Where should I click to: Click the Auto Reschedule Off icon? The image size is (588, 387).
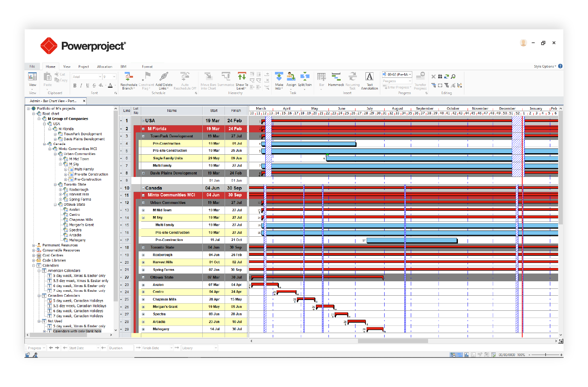click(x=185, y=76)
